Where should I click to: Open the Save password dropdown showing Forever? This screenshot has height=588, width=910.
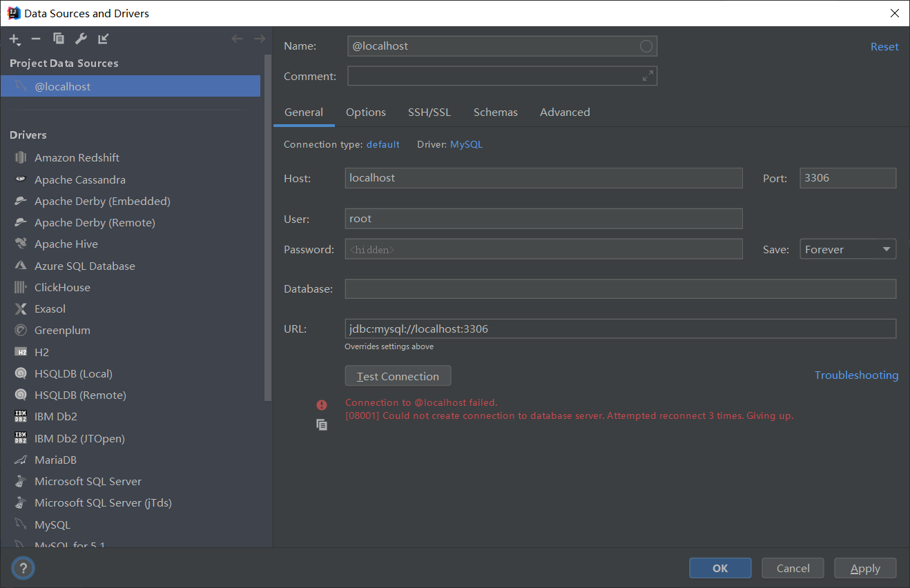point(848,249)
